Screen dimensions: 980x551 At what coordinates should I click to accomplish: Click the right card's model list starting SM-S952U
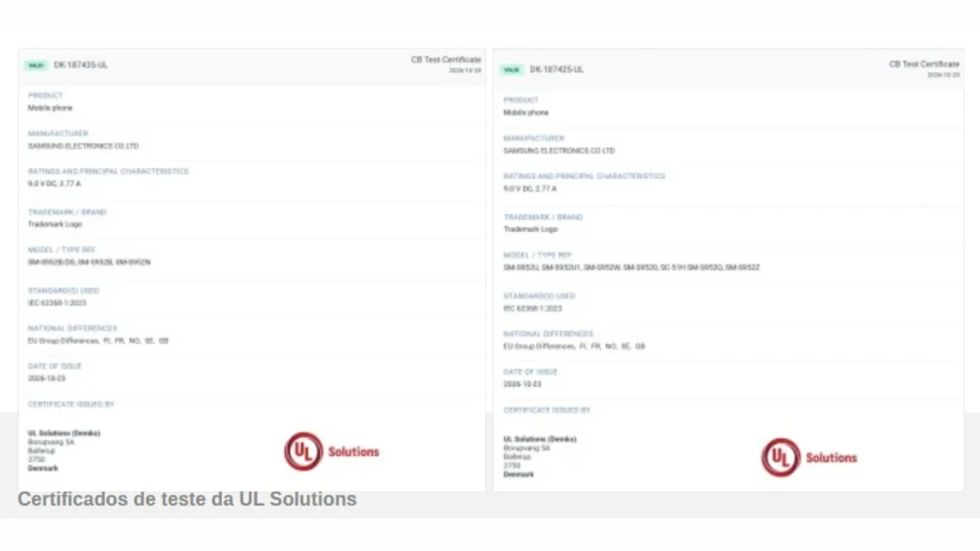(x=632, y=267)
